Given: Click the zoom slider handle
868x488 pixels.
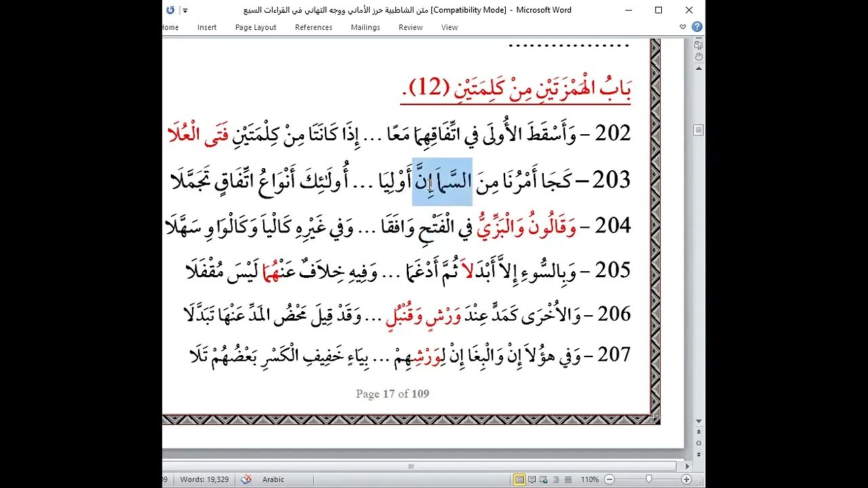Looking at the screenshot, I should click(649, 479).
